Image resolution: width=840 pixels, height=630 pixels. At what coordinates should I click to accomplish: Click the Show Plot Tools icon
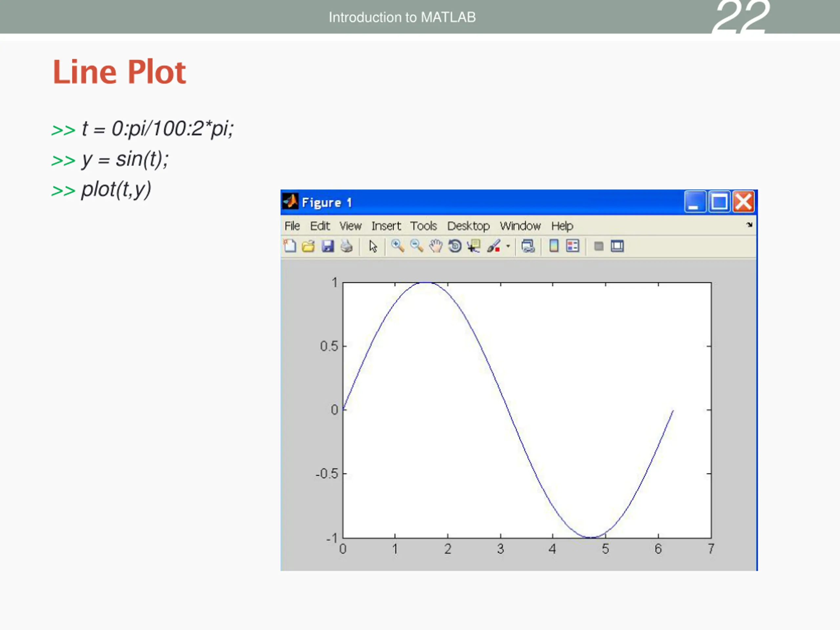coord(617,246)
